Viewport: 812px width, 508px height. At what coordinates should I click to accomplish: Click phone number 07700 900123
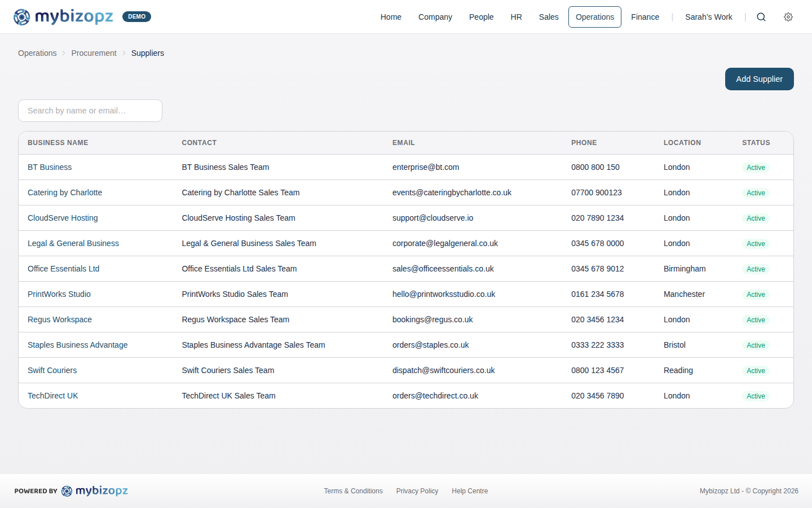(597, 192)
